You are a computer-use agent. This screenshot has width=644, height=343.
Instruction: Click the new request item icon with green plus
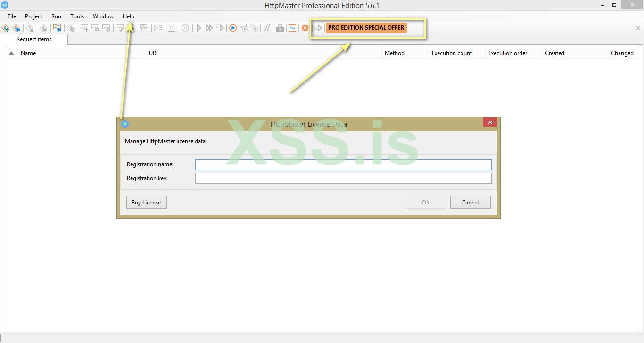[6, 28]
